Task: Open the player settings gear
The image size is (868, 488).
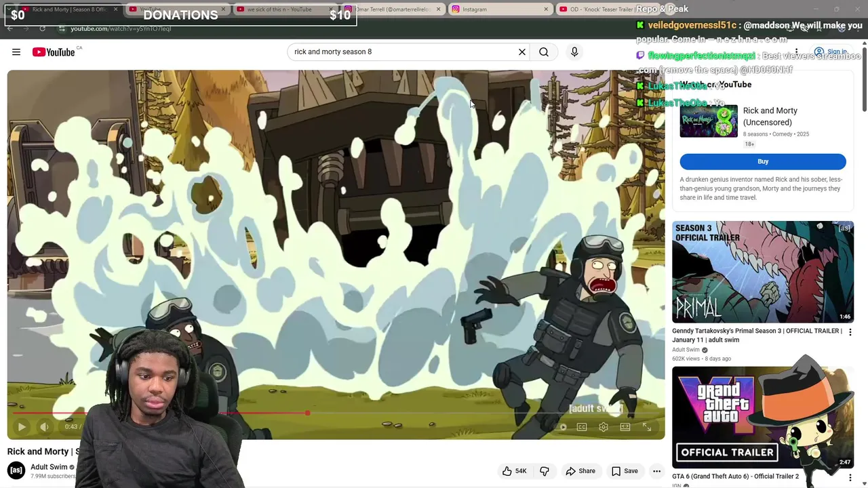Action: [x=604, y=427]
